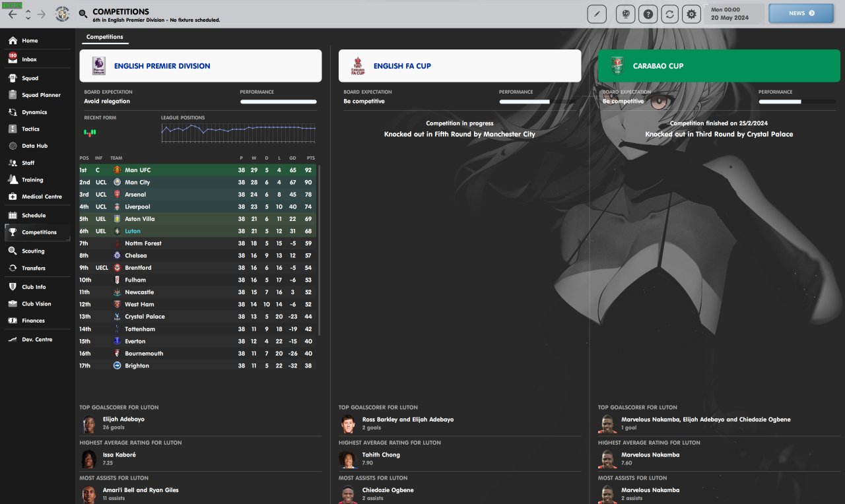Image resolution: width=845 pixels, height=504 pixels.
Task: Go back using the back arrow
Action: 13,14
